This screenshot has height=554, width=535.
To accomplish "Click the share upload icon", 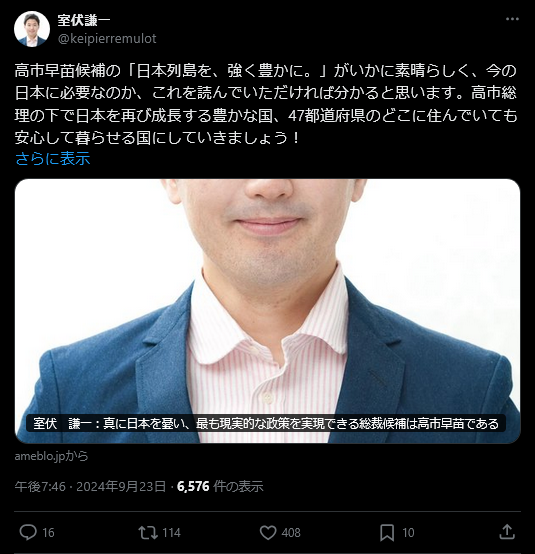I will (507, 532).
